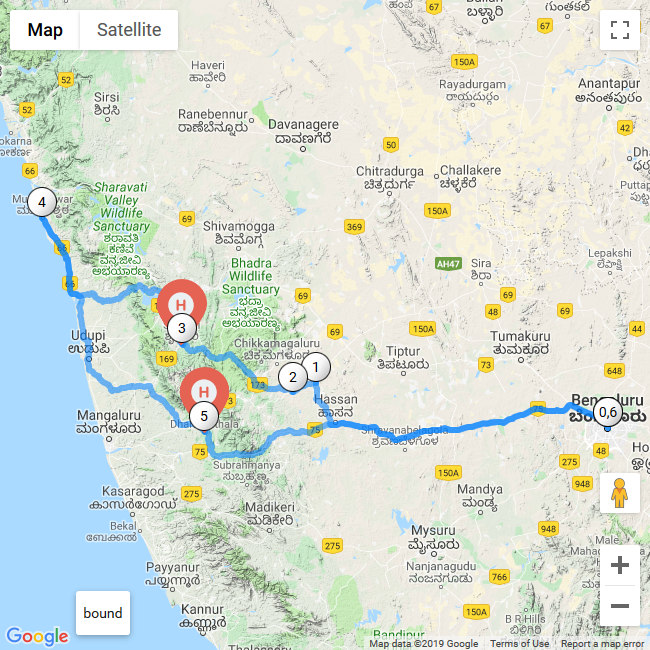Select route waypoint marker 4
650x650 pixels.
[42, 202]
